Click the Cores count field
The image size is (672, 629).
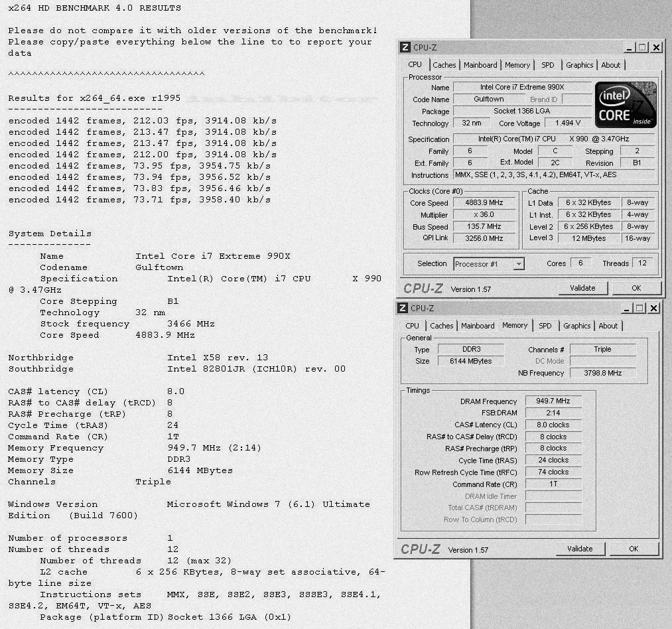click(x=580, y=263)
